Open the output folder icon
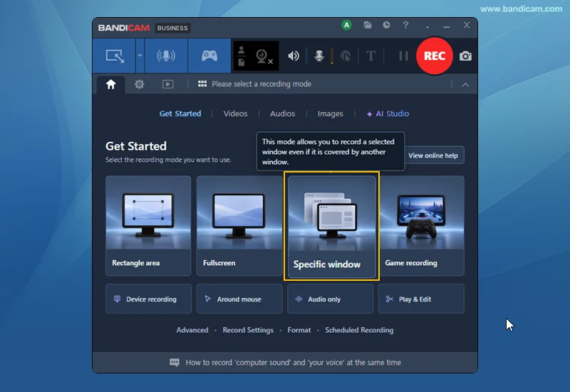 [368, 25]
